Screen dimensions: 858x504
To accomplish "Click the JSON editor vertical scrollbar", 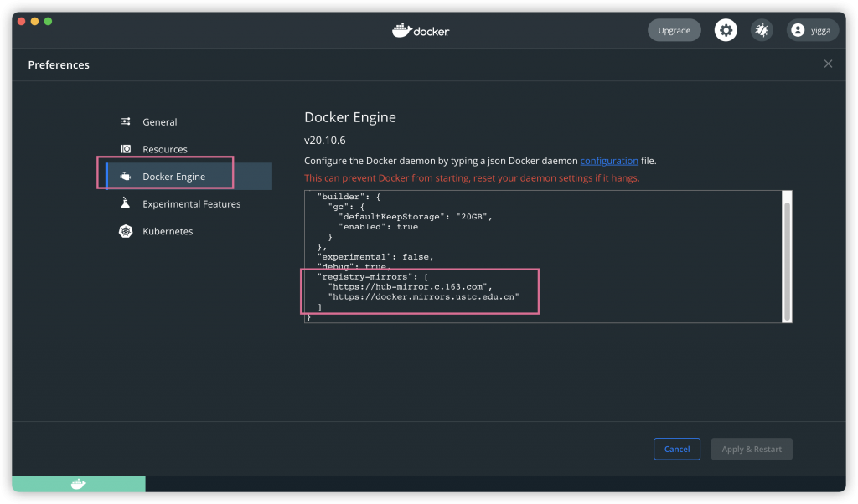I will (x=786, y=260).
